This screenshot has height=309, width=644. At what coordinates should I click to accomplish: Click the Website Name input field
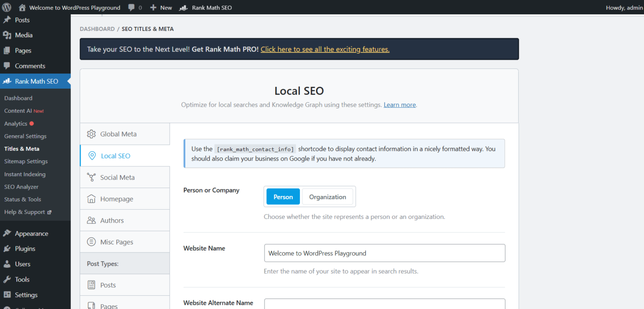[x=385, y=253]
